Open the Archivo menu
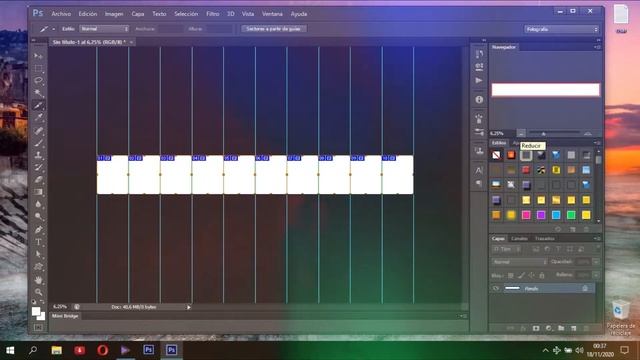Screen dimensions: 640x360 [61, 14]
